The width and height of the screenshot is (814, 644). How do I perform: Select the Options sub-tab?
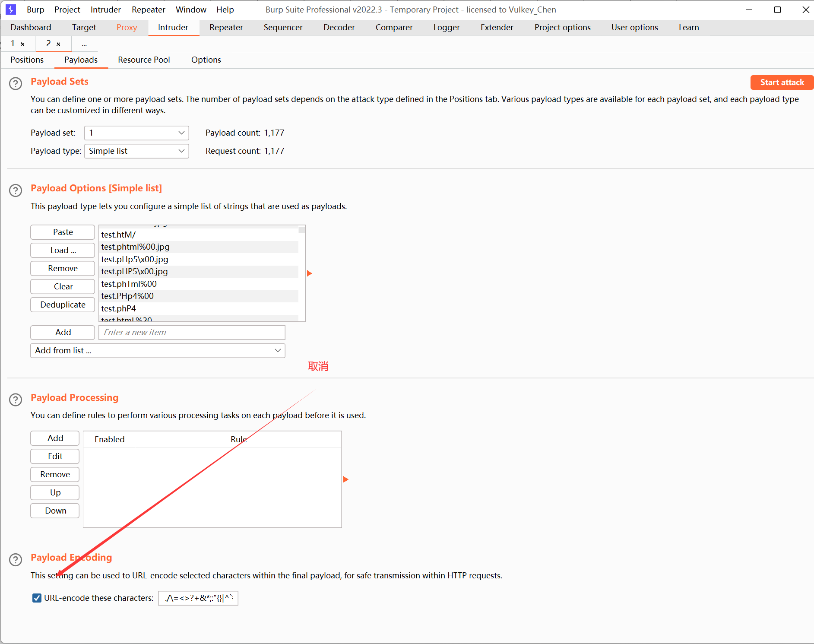(206, 60)
